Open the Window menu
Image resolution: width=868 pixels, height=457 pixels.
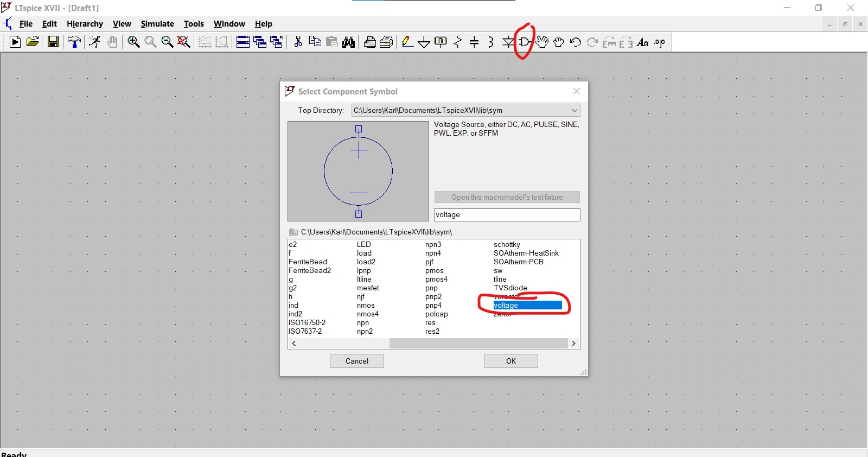pos(229,24)
